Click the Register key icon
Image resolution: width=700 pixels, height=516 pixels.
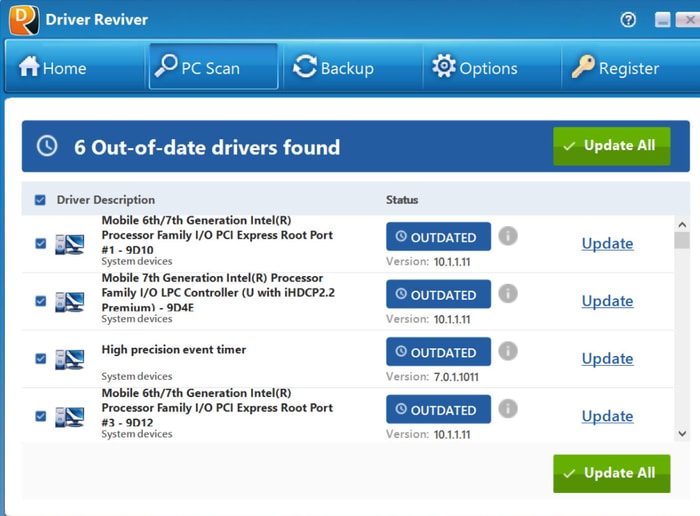583,67
